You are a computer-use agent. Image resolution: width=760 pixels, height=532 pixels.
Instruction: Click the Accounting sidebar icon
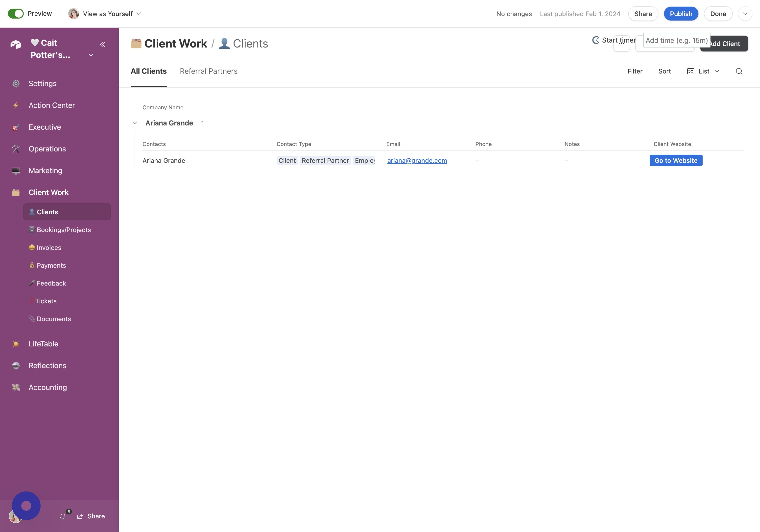(16, 387)
